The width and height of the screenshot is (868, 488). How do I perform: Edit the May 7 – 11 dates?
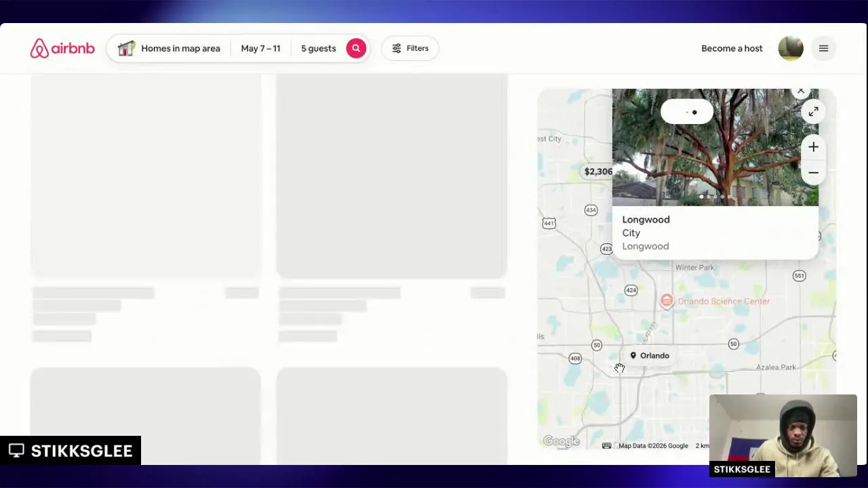tap(260, 48)
